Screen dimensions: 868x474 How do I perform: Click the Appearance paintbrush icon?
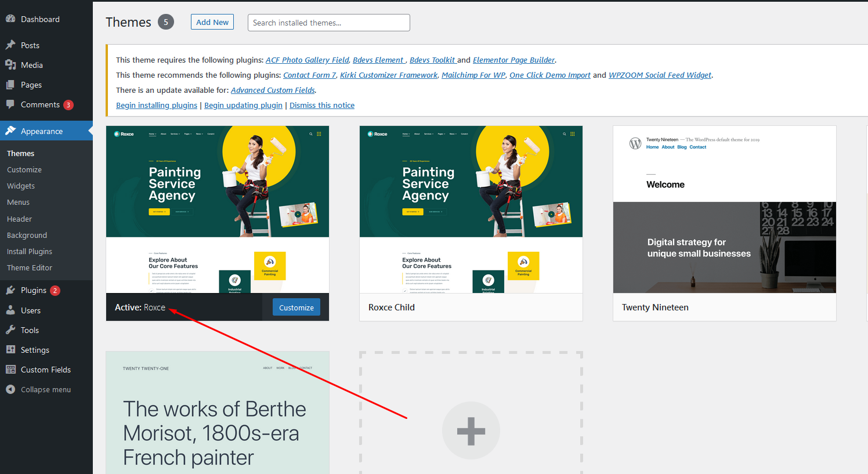[10, 131]
